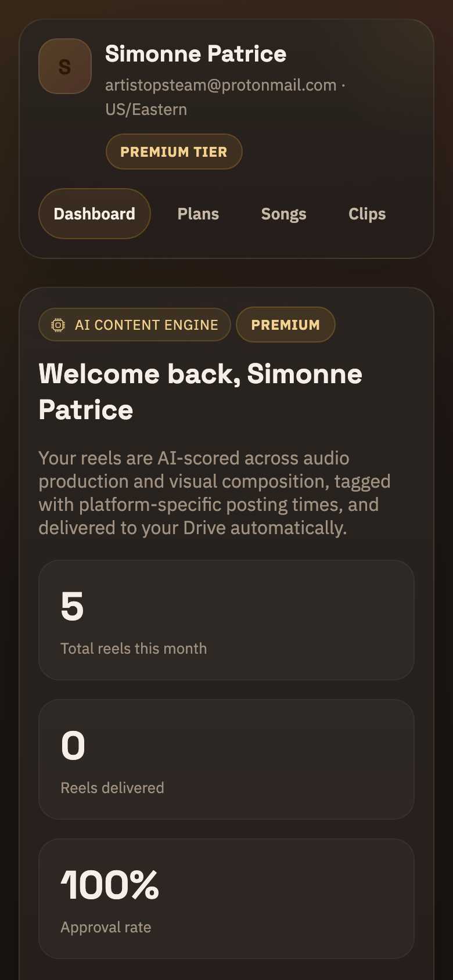
Task: Click the 0 reels delivered value
Action: point(73,746)
